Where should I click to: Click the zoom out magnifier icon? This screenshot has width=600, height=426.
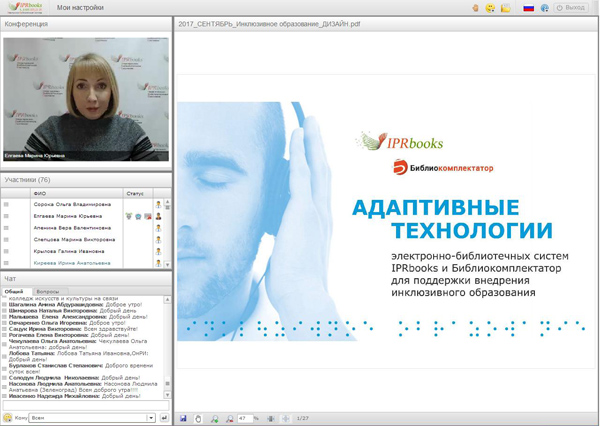pos(229,418)
